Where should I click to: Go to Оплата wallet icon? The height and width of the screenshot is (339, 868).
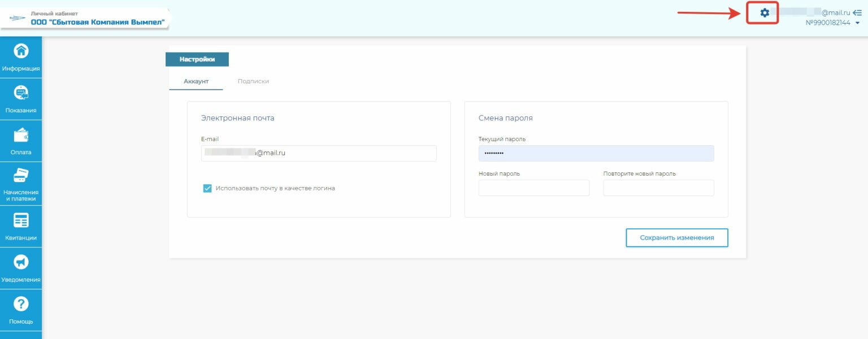[21, 136]
